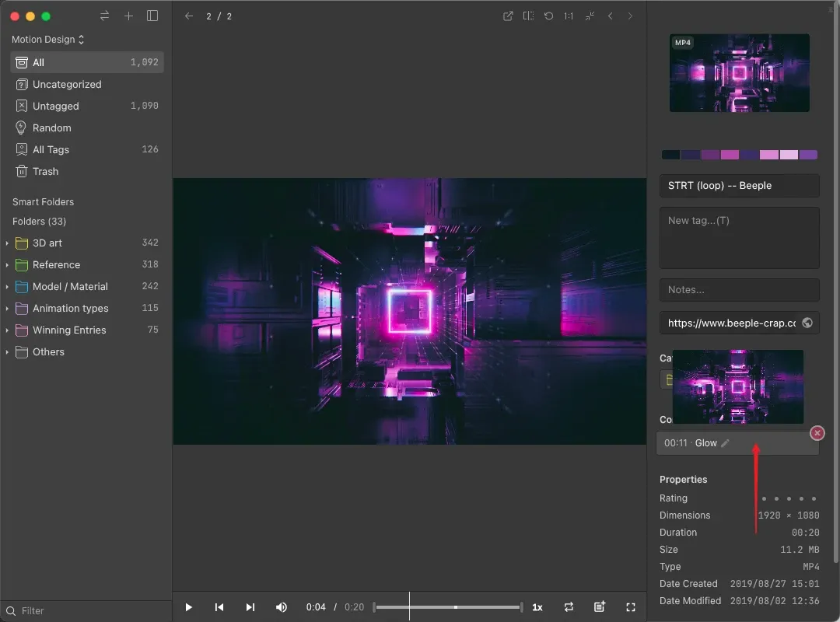
Task: Select the Animation types folder
Action: 87,309
